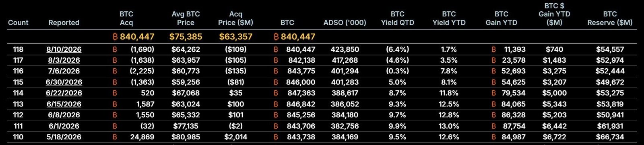Click the BTC Yield QTD column header
This screenshot has width=644, height=145.
coord(397,18)
